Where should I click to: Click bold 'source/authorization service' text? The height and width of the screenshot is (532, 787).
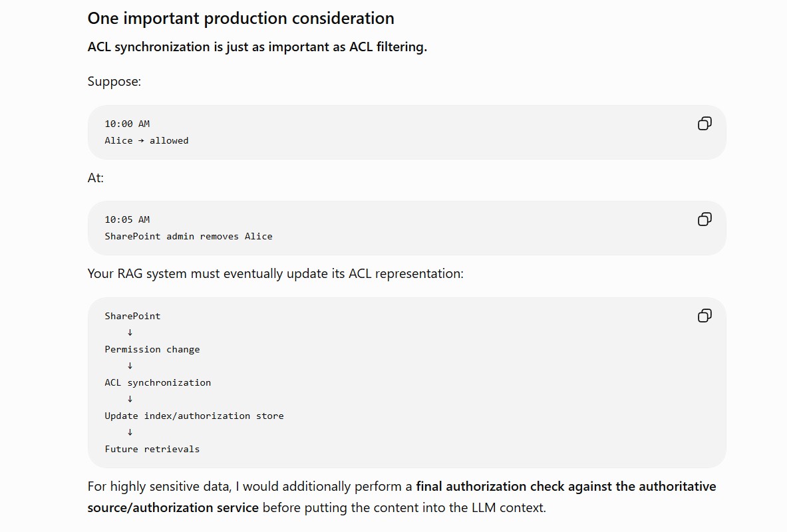(x=173, y=507)
